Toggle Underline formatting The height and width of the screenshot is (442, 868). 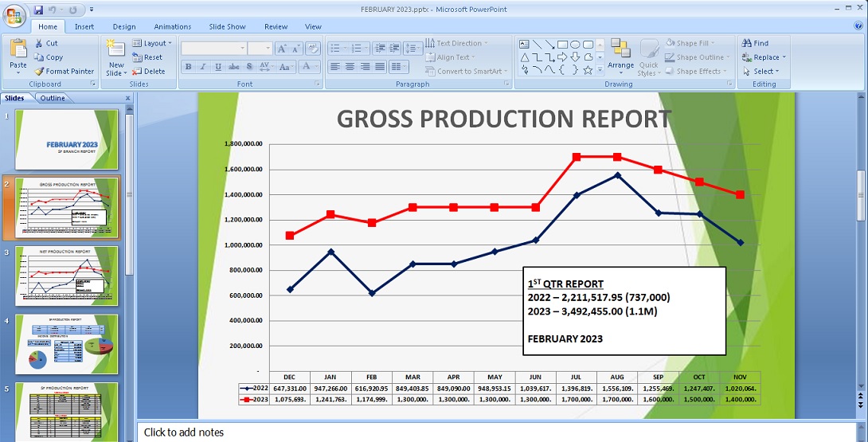[218, 67]
